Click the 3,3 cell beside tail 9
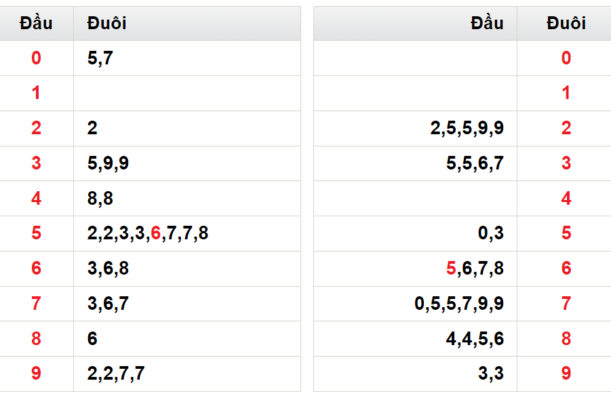The height and width of the screenshot is (400, 611). (415, 374)
